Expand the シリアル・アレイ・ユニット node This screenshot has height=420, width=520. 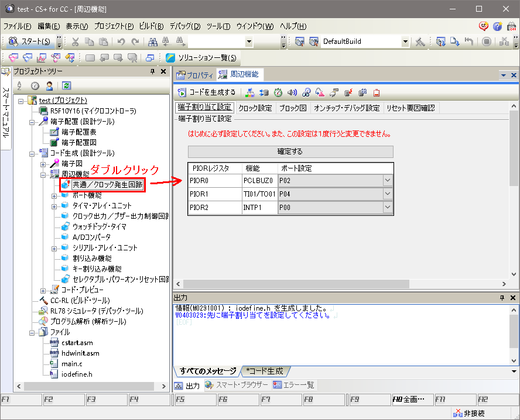pyautogui.click(x=54, y=249)
